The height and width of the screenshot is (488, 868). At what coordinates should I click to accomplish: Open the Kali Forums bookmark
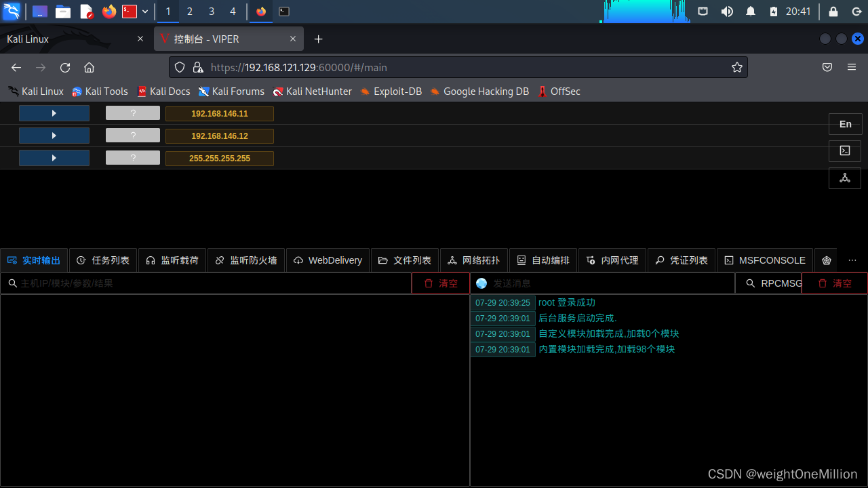[231, 91]
